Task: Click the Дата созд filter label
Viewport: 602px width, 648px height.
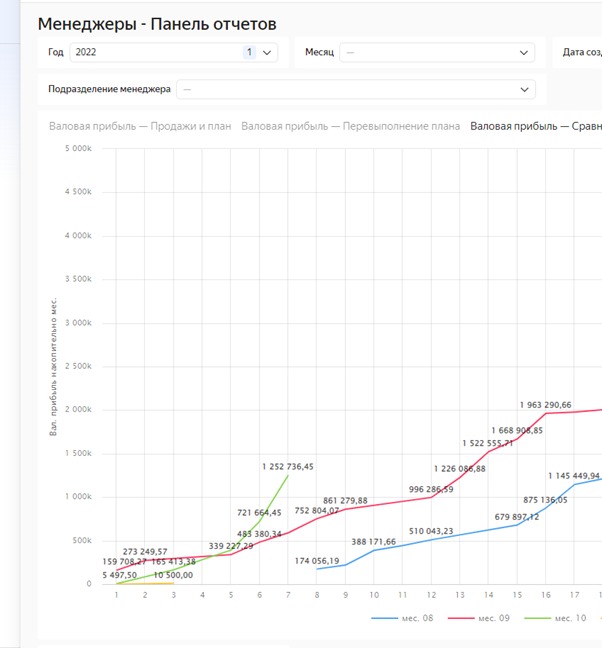Action: point(581,53)
